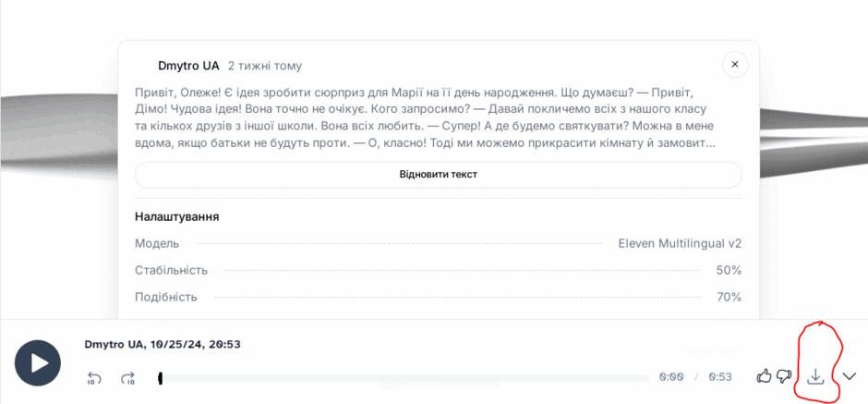
Task: Expand the player with the chevron arrow
Action: [x=850, y=377]
